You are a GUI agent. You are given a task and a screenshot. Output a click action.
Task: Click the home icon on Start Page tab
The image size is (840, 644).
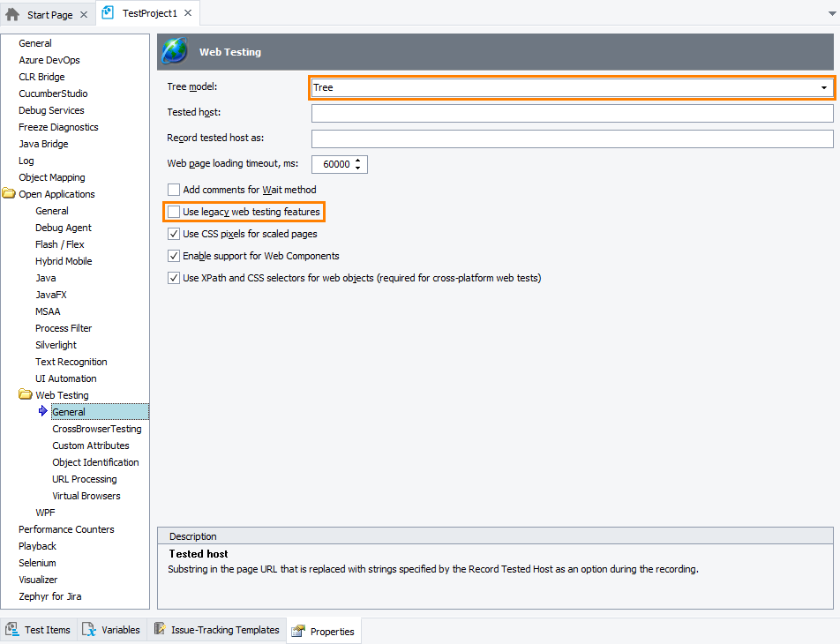pyautogui.click(x=12, y=13)
